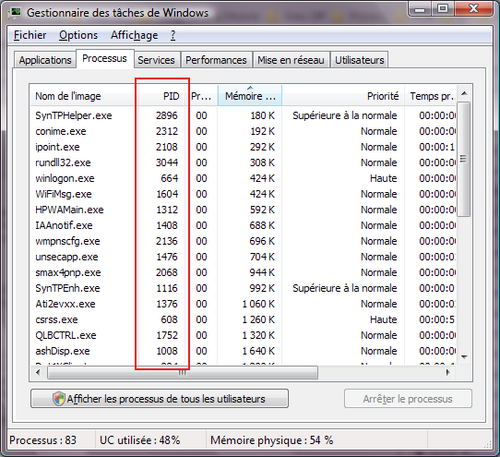Switch to the Mise en réseau tab

click(291, 60)
